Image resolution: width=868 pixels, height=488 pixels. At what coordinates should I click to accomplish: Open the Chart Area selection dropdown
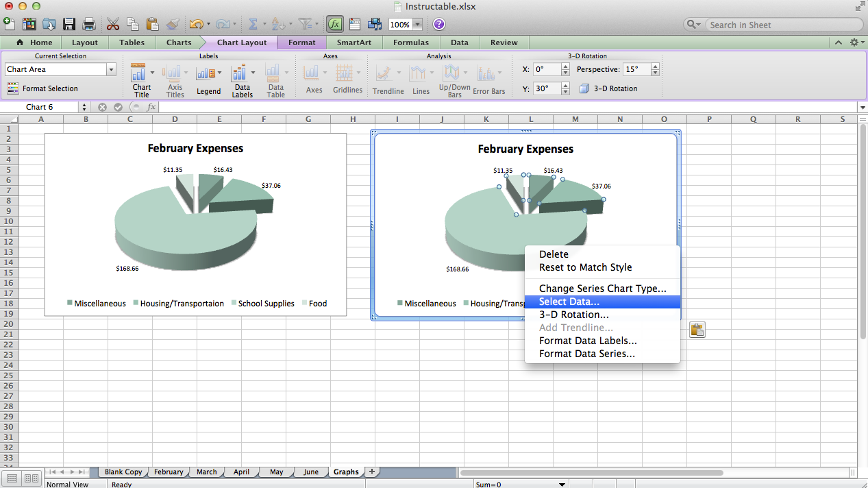[x=112, y=69]
